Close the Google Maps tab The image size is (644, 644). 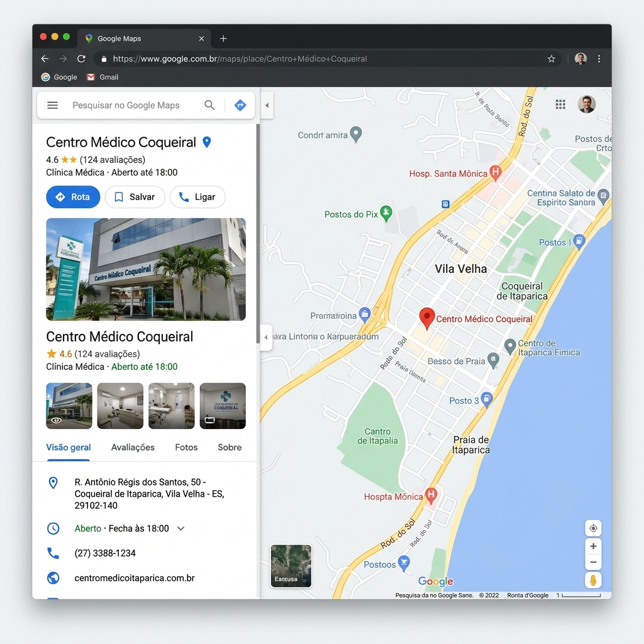(201, 38)
